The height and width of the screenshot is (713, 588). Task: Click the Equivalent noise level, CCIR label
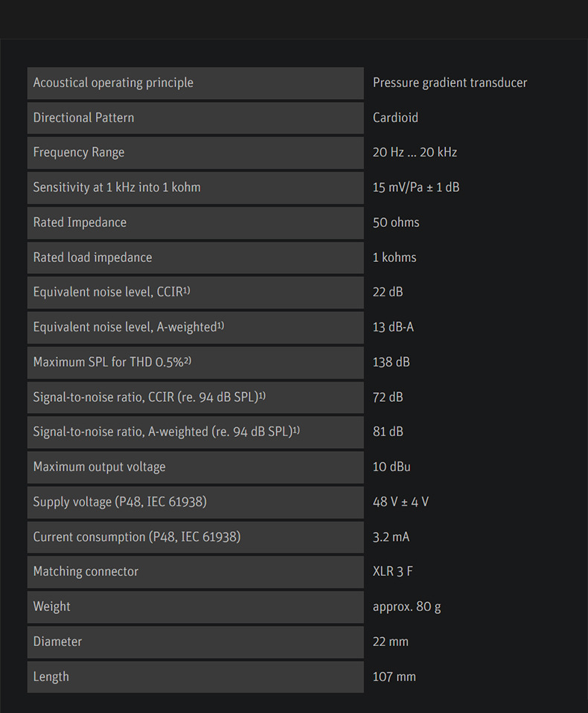(x=112, y=292)
